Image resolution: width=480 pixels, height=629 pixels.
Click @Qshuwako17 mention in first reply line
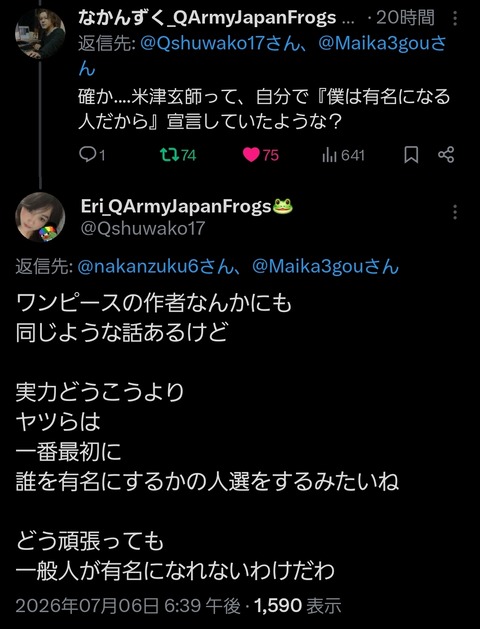tap(201, 43)
